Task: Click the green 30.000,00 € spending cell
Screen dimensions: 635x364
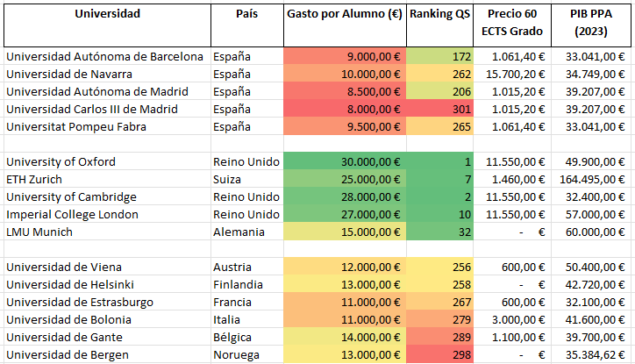Action: [345, 161]
